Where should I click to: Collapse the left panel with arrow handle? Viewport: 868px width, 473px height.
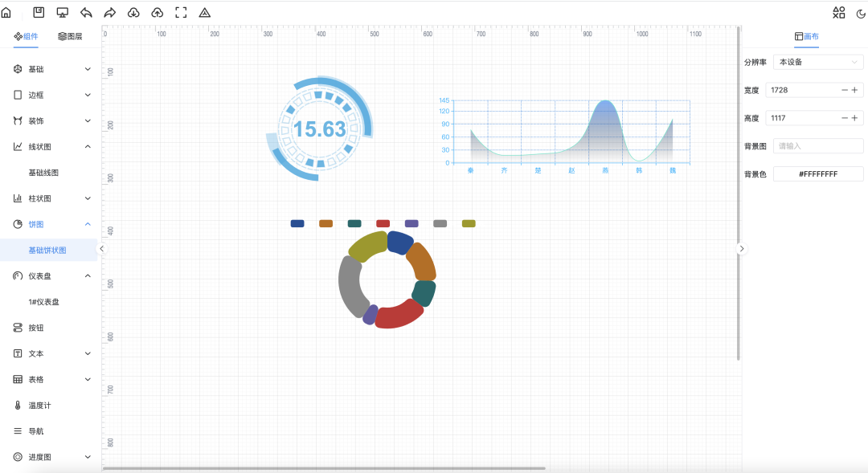coord(102,248)
